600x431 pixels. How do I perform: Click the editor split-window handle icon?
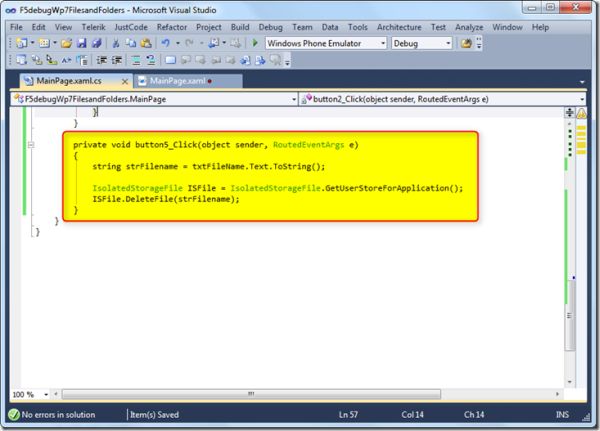[569, 112]
